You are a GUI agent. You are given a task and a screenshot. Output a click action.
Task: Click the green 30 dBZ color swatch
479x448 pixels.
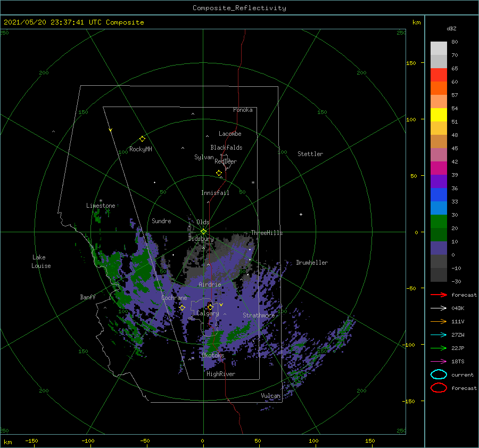tap(439, 221)
